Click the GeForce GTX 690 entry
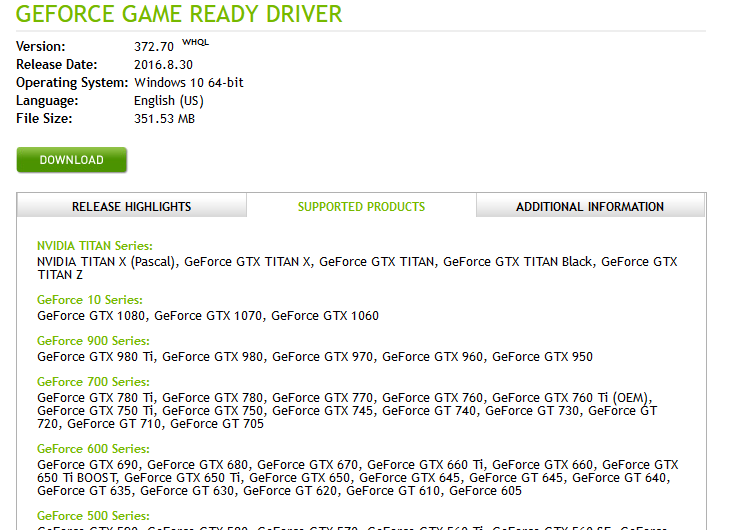 [x=88, y=465]
